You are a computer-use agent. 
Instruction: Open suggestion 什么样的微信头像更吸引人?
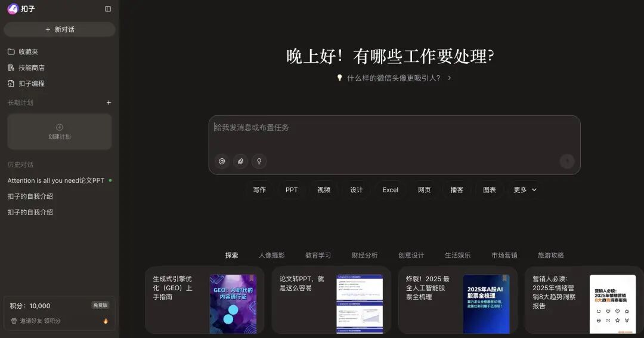pos(394,78)
